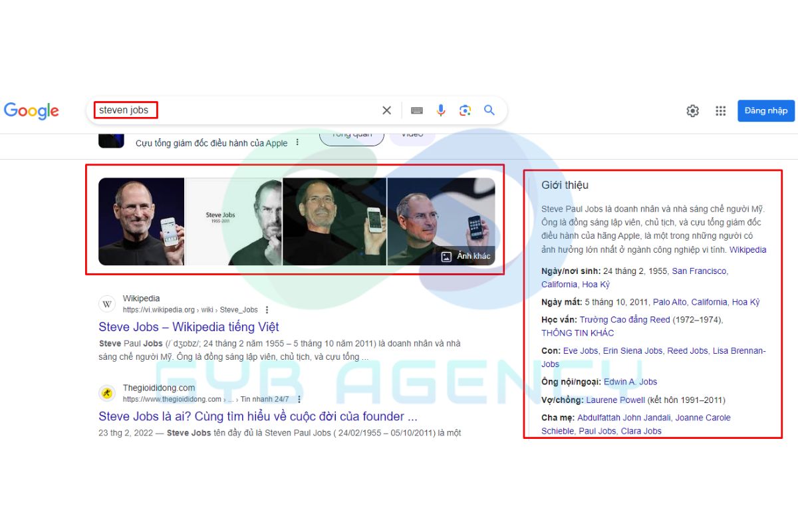The height and width of the screenshot is (532, 798).
Task: Open the third image of Jobs smiling
Action: pos(334,221)
